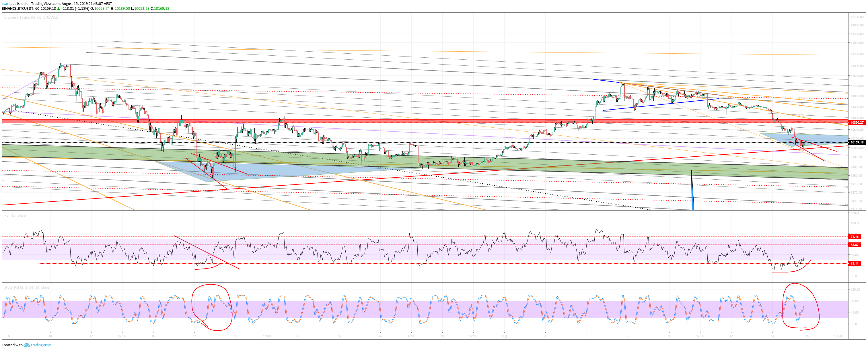Click the 29 date label on time axis
The image size is (868, 350).
click(442, 336)
